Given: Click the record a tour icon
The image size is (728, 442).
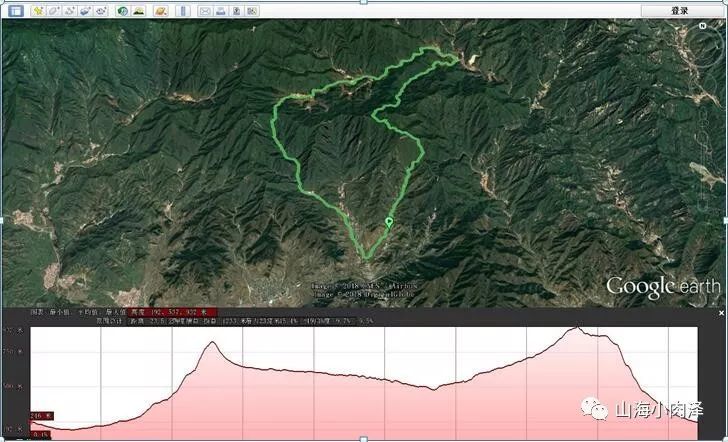Looking at the screenshot, I should pos(101,11).
